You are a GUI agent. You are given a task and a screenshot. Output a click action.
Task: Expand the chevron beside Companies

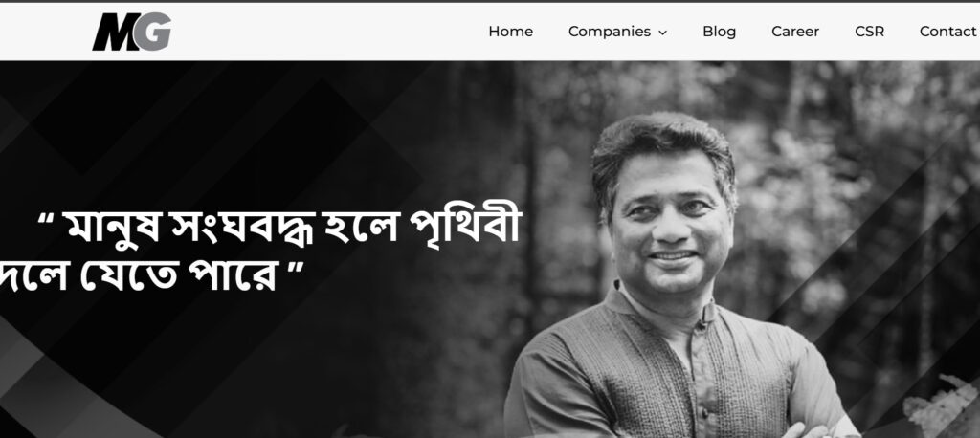(662, 33)
